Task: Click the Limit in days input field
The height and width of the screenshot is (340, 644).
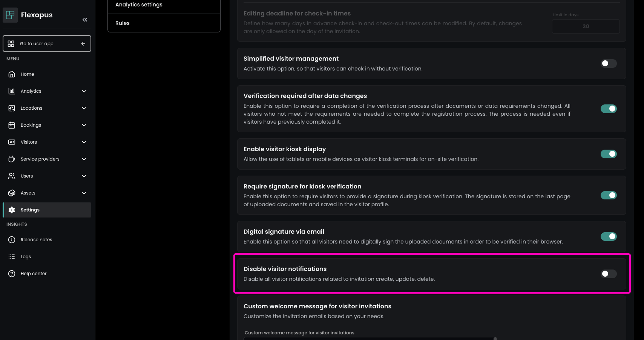Action: (x=586, y=26)
